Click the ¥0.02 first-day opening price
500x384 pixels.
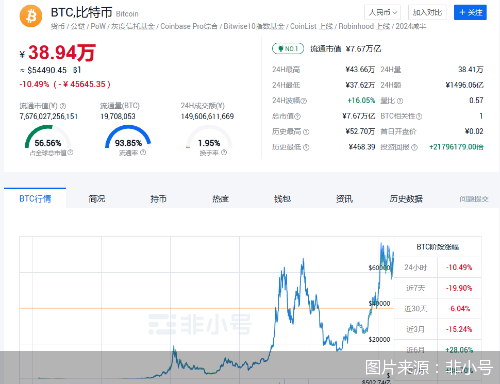(474, 131)
